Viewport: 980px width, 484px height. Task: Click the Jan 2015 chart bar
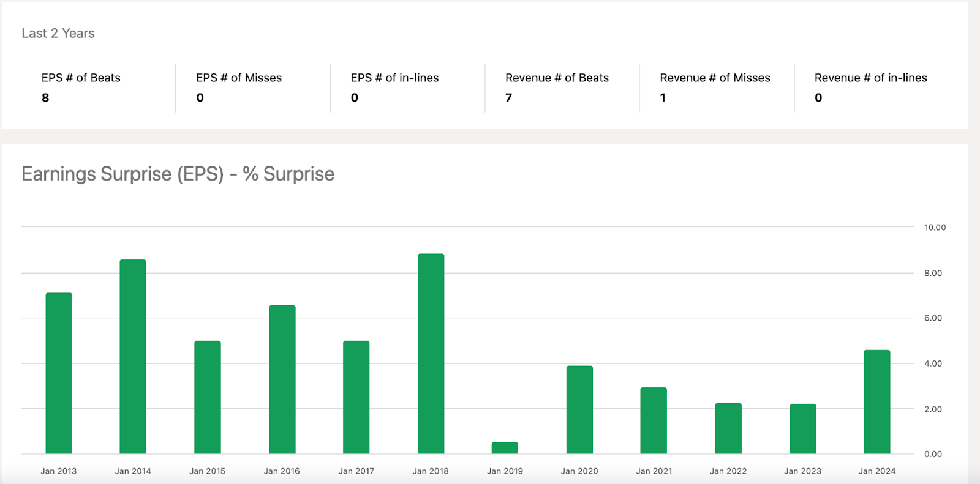point(208,397)
